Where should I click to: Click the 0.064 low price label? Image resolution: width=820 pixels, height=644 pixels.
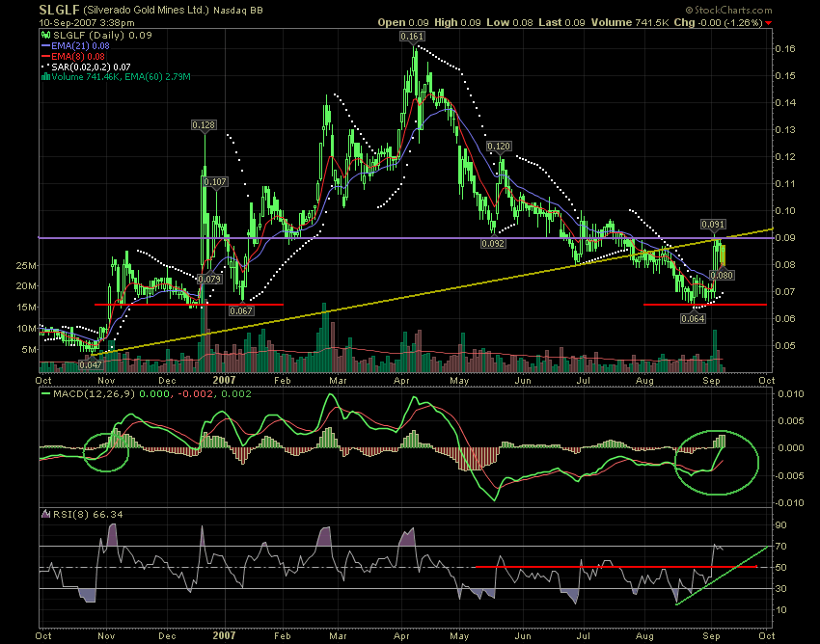point(693,318)
